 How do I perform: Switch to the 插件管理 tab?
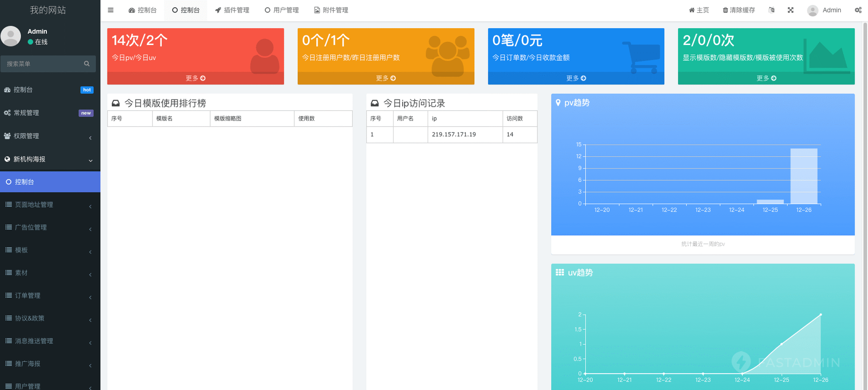click(232, 10)
